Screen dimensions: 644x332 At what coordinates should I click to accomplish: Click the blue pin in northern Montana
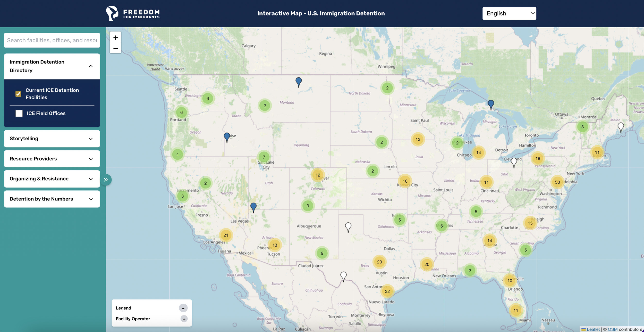299,82
